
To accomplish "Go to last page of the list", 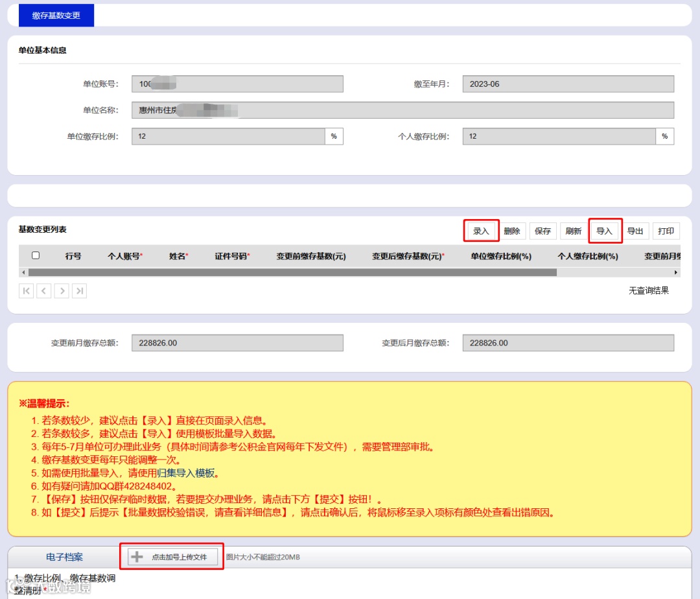I will click(80, 291).
